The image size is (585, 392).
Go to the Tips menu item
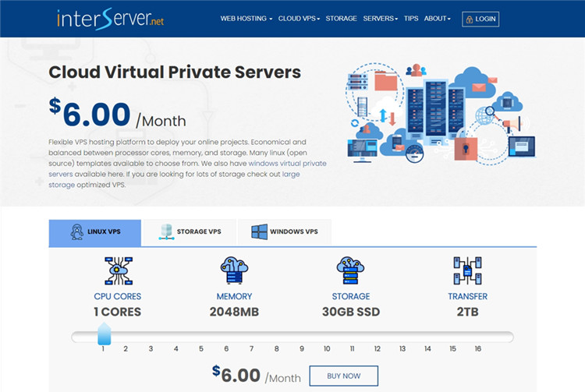[411, 19]
